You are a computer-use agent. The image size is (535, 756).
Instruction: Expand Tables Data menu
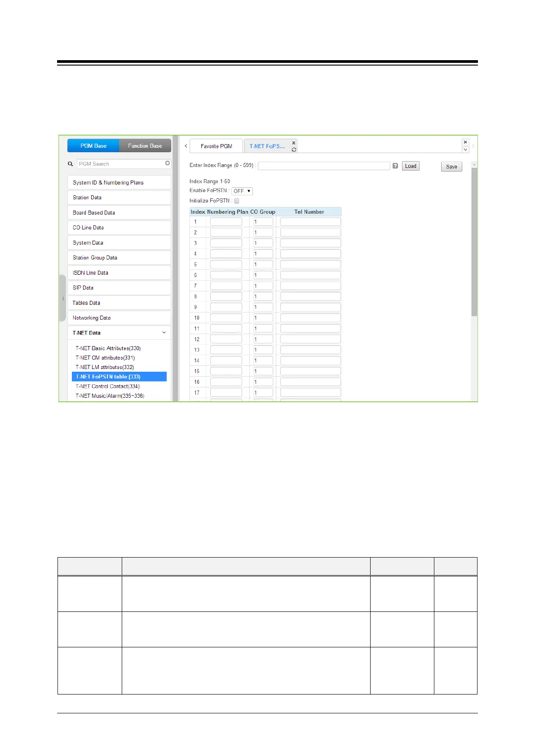119,303
